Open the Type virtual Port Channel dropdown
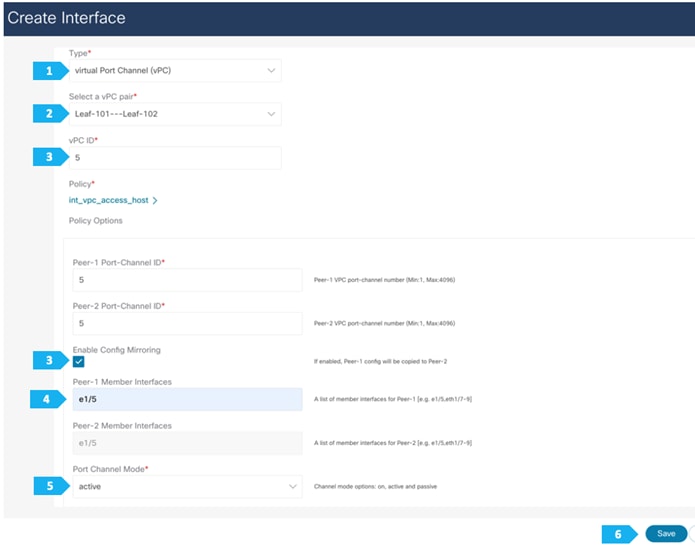Viewport: 695px width, 545px height. [x=175, y=70]
